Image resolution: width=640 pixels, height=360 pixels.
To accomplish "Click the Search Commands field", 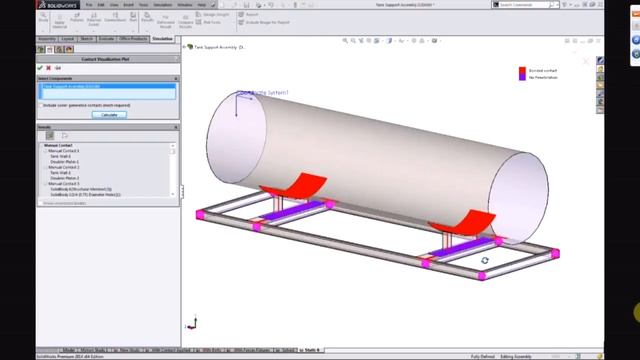I will 524,4.
